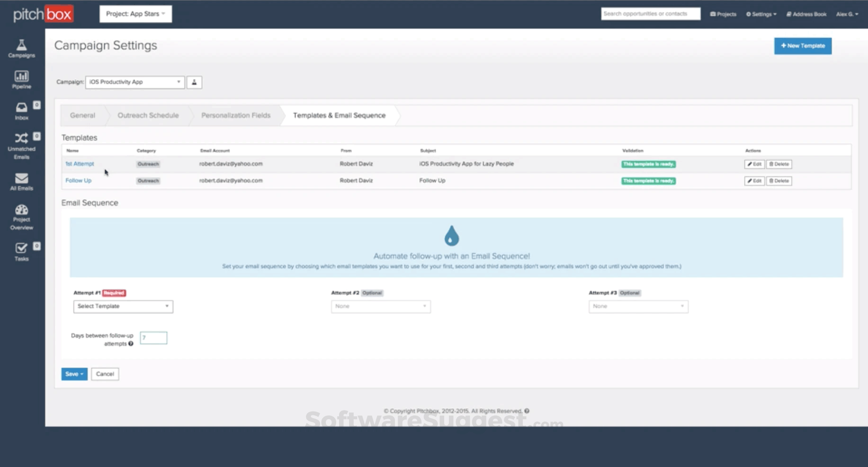Image resolution: width=868 pixels, height=467 pixels.
Task: Open the Campaigns panel
Action: click(x=21, y=49)
